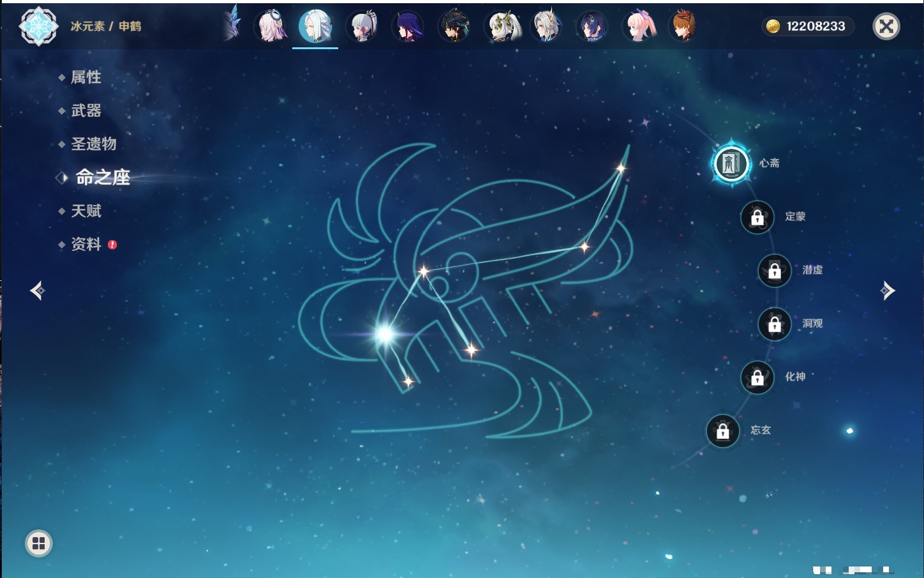Screen dimensions: 924x578
Task: Open the four-square grid button
Action: 38,544
